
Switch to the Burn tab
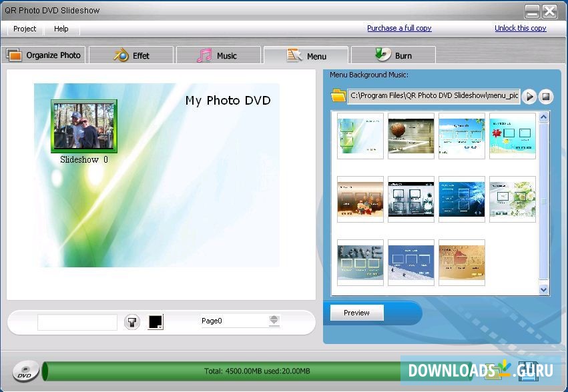tap(393, 54)
